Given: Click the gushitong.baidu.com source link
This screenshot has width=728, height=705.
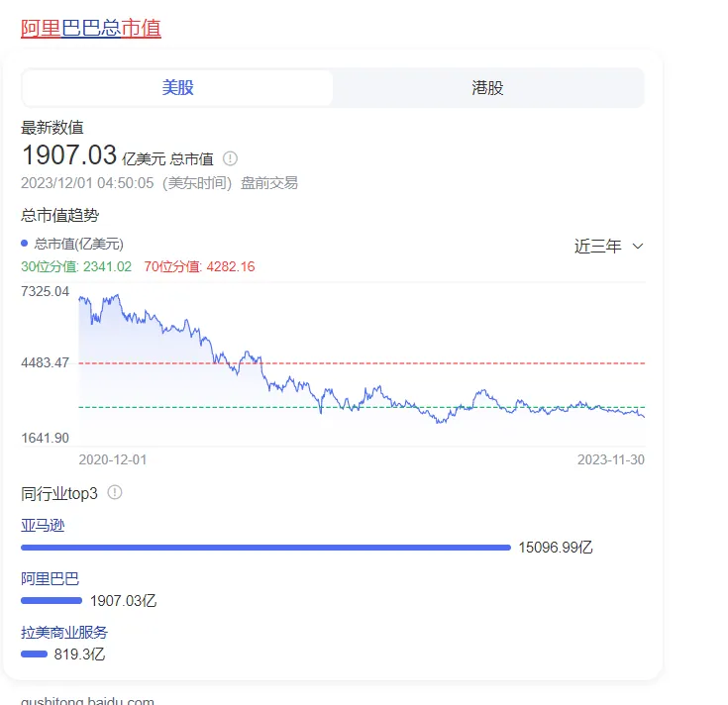Looking at the screenshot, I should pos(87,701).
